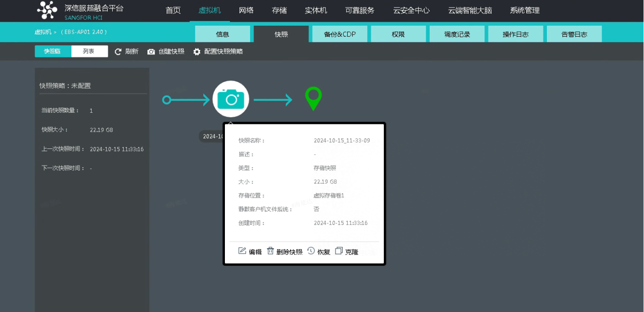
Task: Click the 克隆 clone icon
Action: click(x=339, y=251)
